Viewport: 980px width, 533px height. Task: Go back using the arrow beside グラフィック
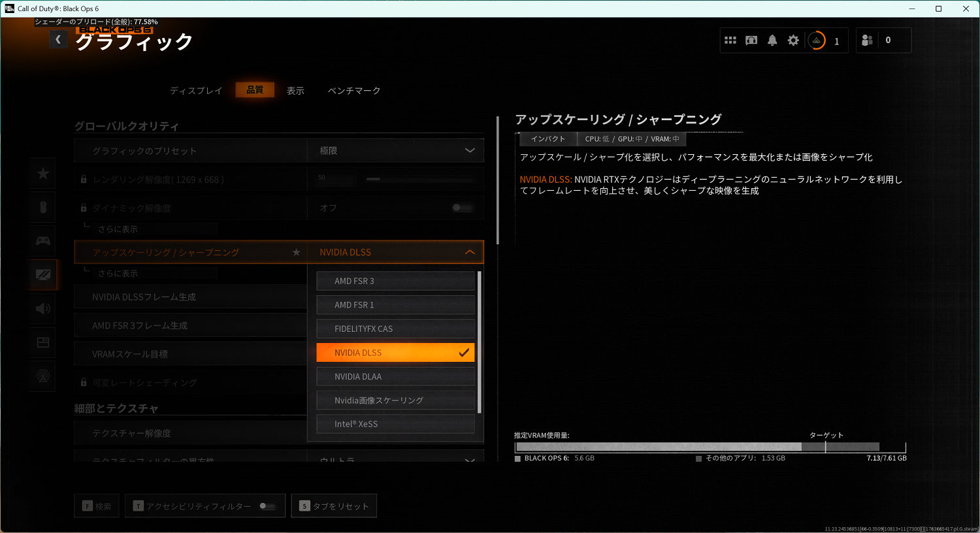tap(58, 40)
